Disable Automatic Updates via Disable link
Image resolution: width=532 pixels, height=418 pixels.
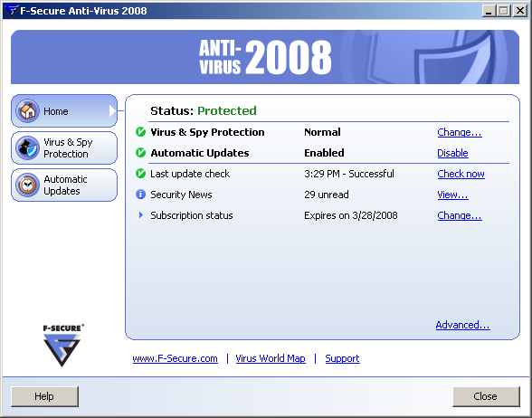[x=452, y=153]
